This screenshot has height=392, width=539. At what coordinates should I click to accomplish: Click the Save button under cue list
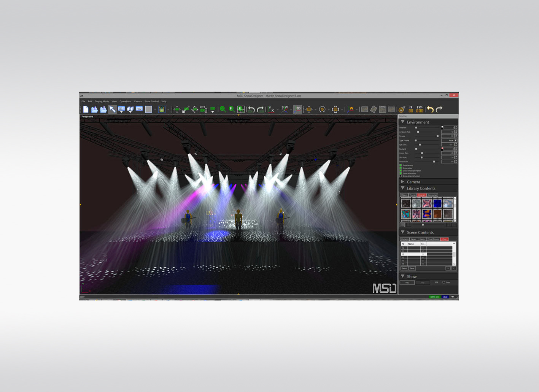412,268
